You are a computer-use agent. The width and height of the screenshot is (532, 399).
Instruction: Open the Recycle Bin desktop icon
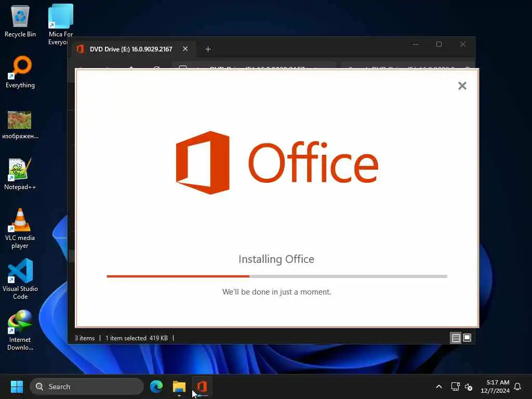[x=20, y=22]
